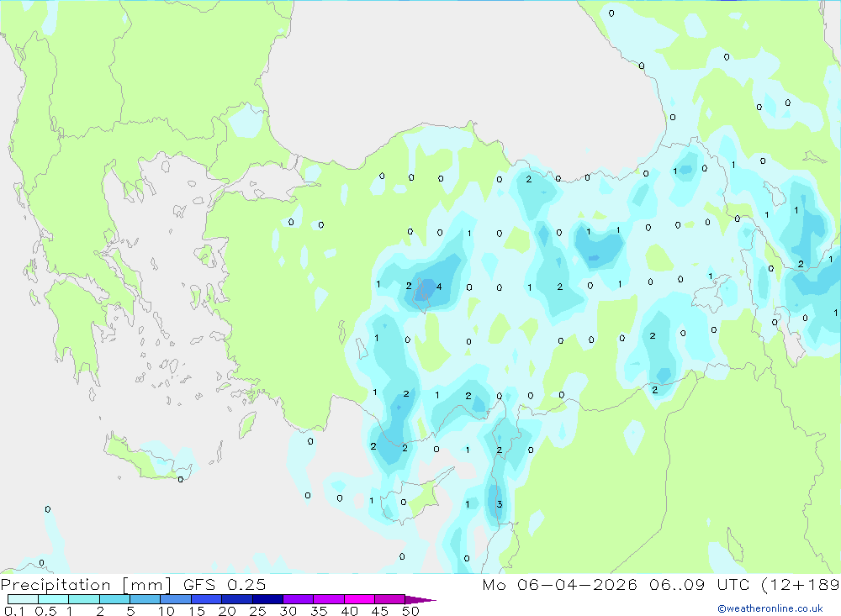This screenshot has height=616, width=841.
Task: Click the above-50 mm arrow tip of legend
Action: 420,599
